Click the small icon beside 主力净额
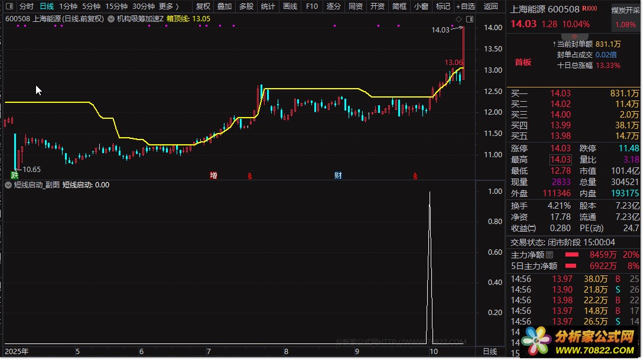This screenshot has height=360, width=644. tap(549, 255)
